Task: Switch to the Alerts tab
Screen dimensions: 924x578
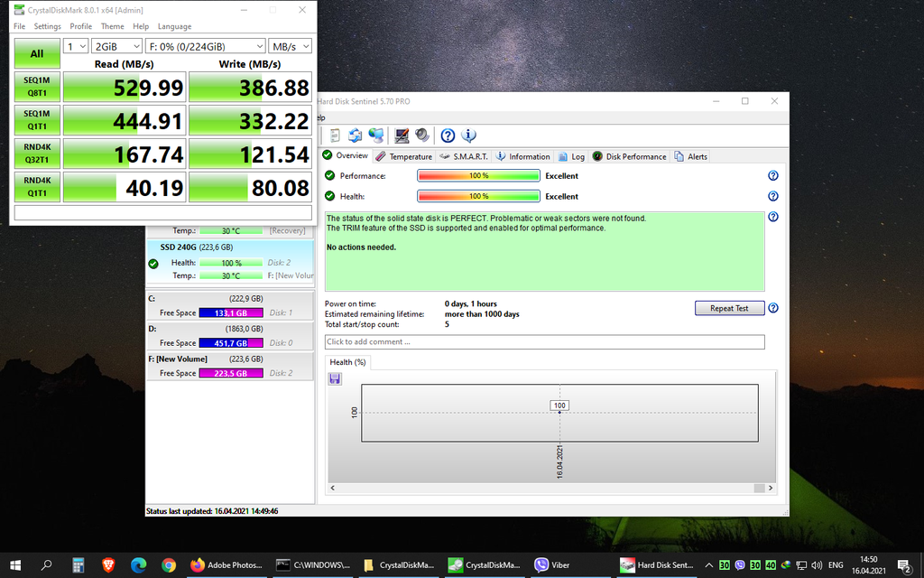Action: tap(690, 156)
